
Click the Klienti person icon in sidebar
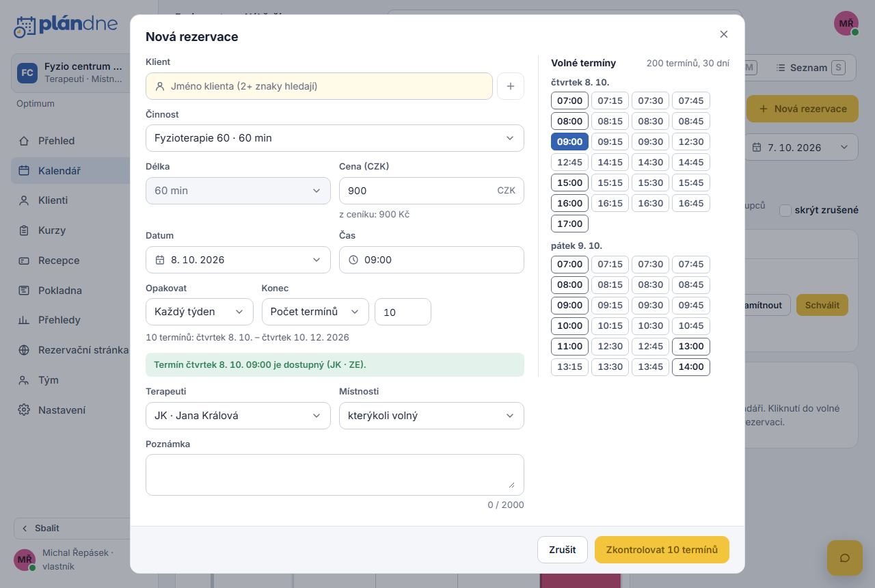pyautogui.click(x=24, y=200)
